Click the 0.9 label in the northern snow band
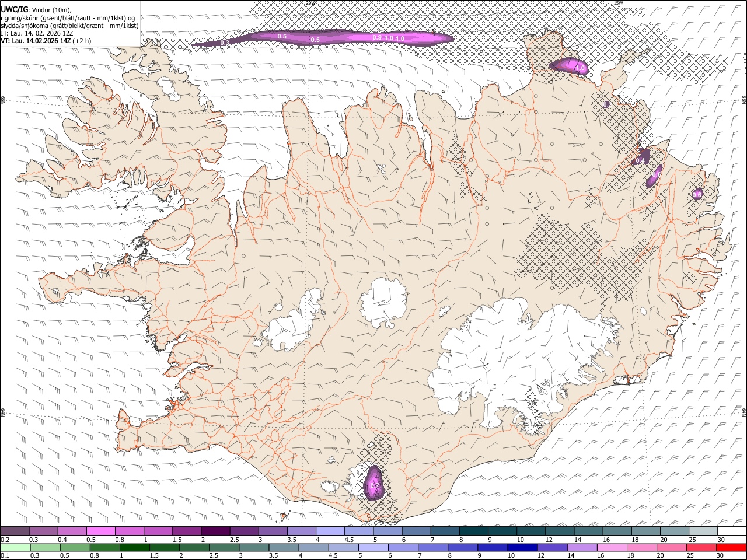This screenshot has width=747, height=560. coord(377,37)
